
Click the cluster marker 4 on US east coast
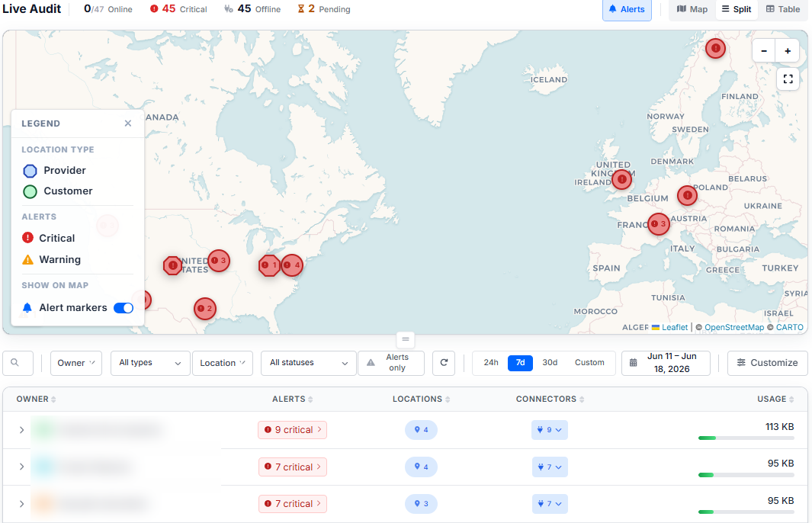(x=292, y=265)
